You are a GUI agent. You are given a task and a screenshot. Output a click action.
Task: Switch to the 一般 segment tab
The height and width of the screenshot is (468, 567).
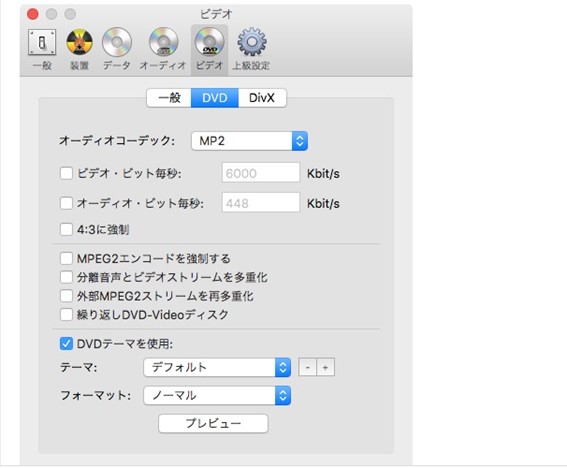pos(169,98)
